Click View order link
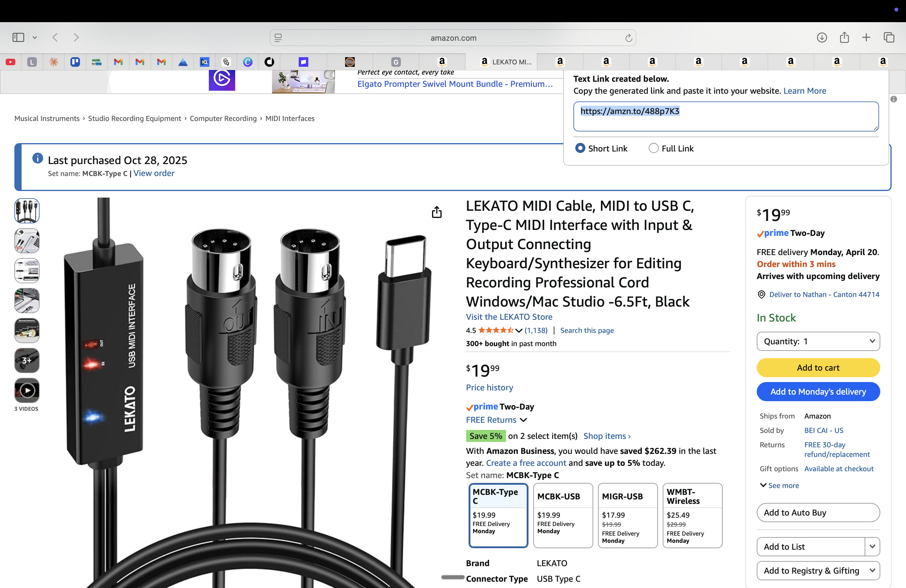 click(154, 173)
